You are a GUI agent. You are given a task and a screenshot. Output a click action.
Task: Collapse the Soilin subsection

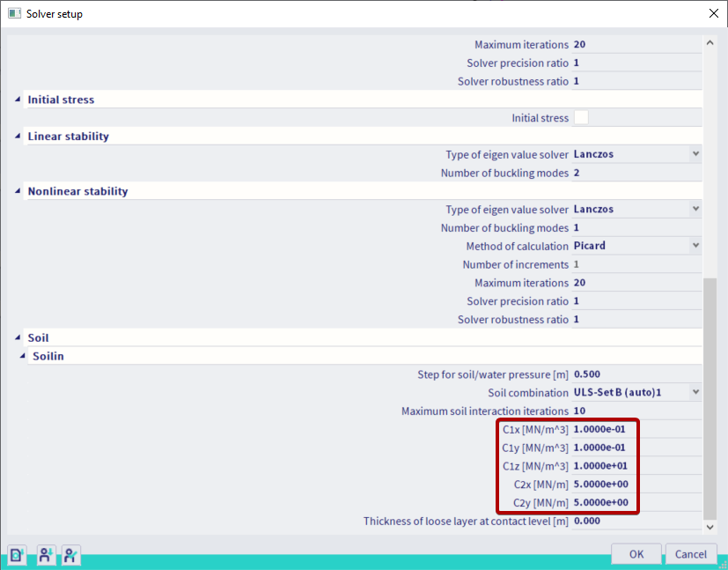(22, 356)
